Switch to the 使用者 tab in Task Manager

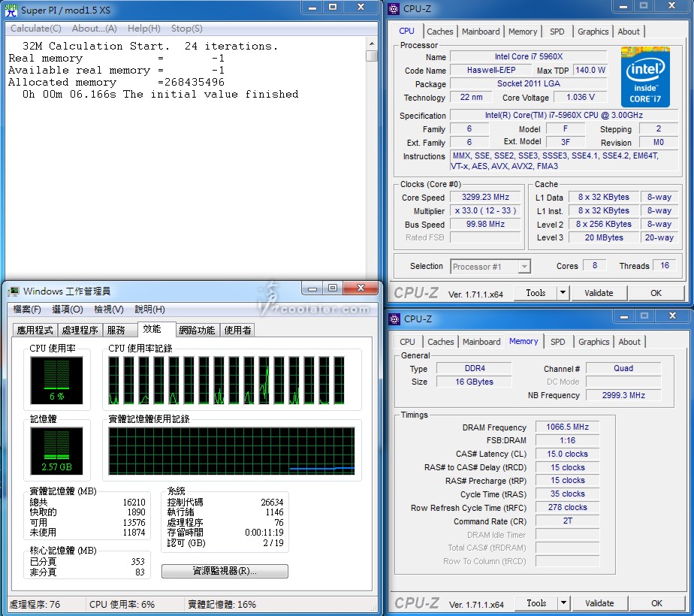[237, 330]
